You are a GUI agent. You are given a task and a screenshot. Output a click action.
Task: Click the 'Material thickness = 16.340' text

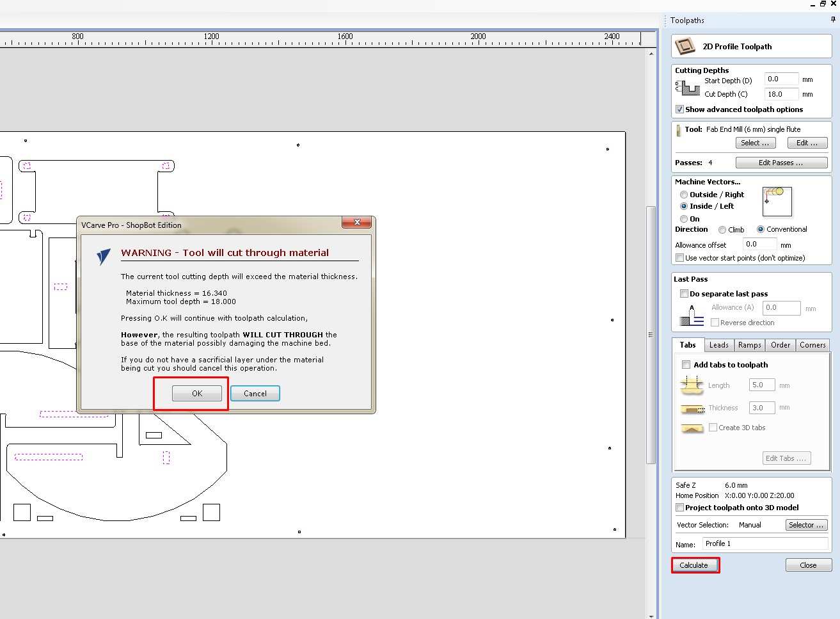click(x=177, y=293)
